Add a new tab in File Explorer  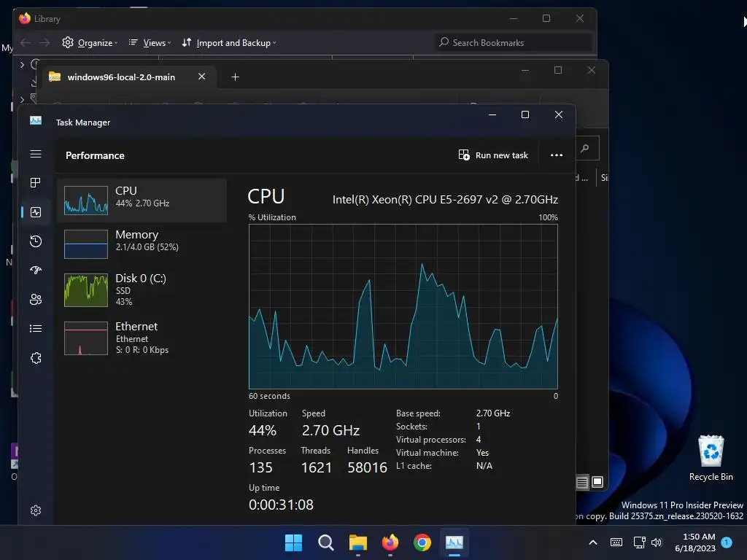(236, 77)
